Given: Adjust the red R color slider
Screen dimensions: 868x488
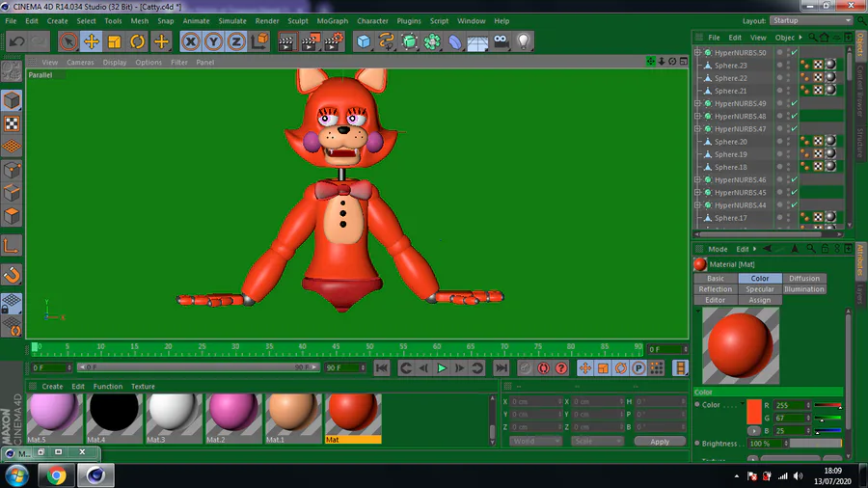Looking at the screenshot, I should tap(828, 406).
